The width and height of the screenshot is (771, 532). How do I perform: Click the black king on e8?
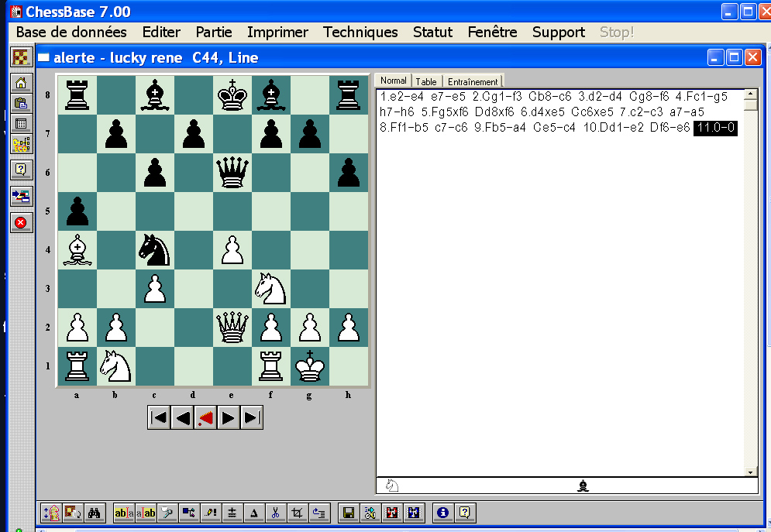[x=232, y=94]
